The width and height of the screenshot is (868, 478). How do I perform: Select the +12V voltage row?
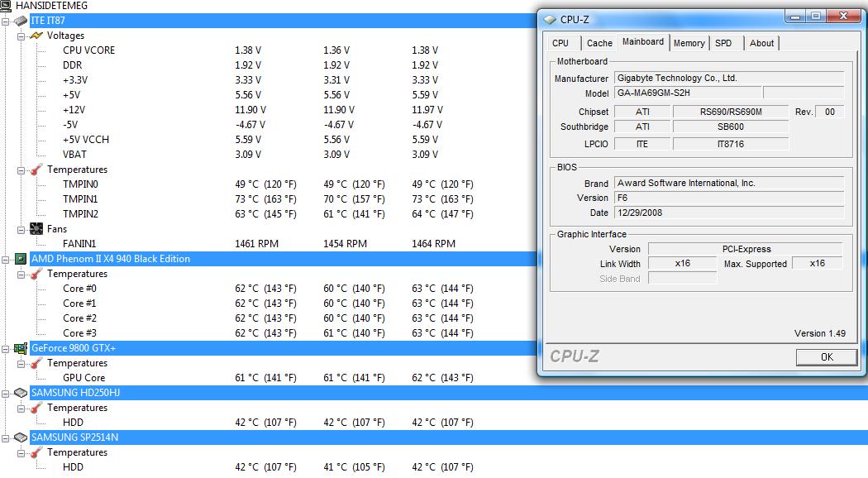[x=74, y=110]
